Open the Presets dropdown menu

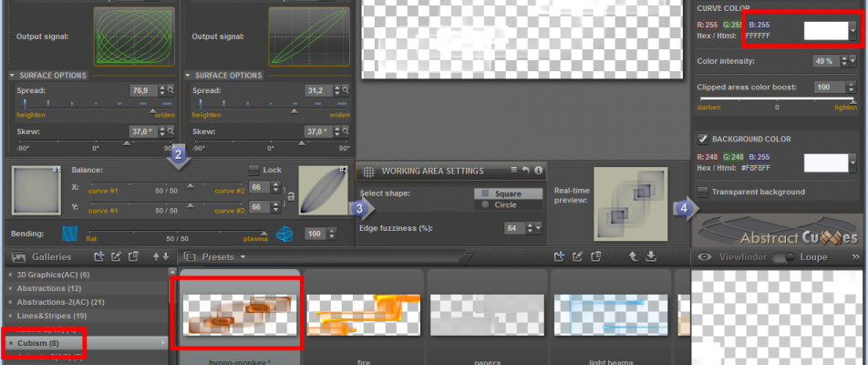coord(243,257)
